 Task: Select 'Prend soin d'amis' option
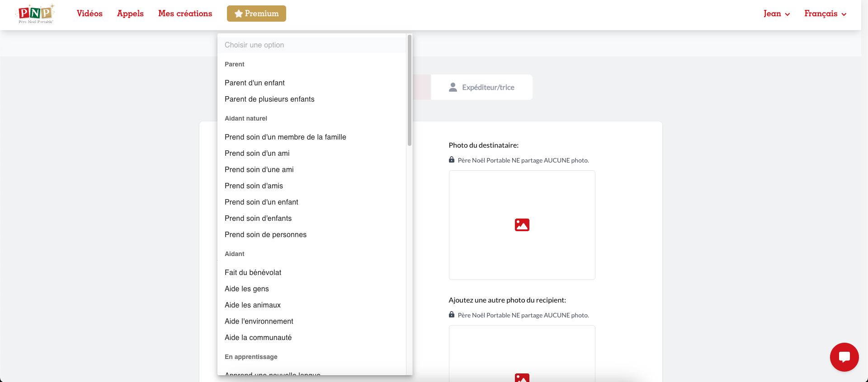click(311, 186)
